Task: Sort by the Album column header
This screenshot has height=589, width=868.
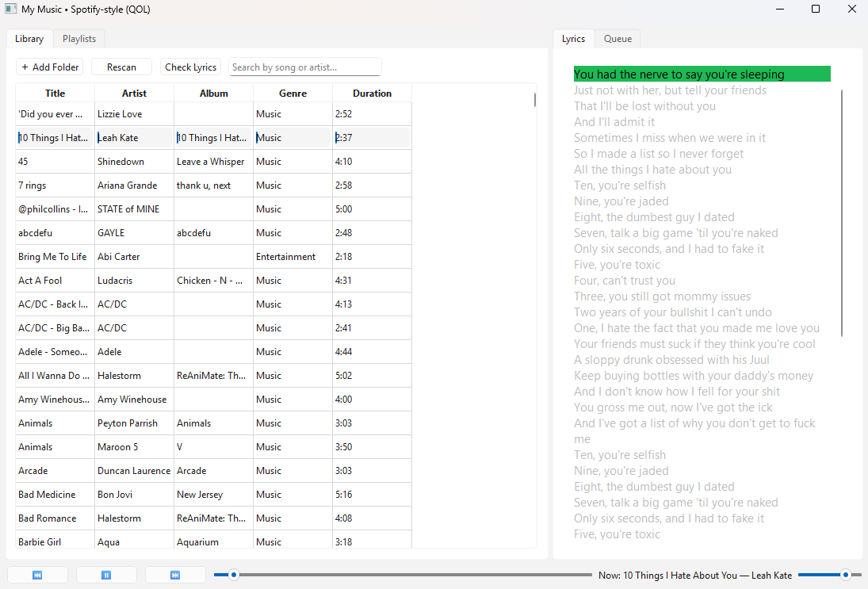Action: tap(214, 93)
